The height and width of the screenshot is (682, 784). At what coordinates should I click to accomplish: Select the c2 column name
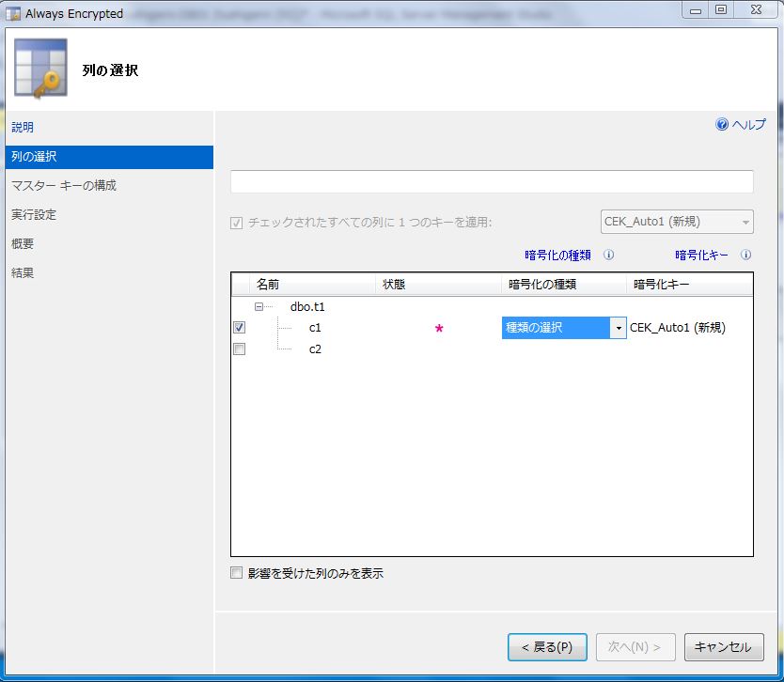(x=315, y=349)
